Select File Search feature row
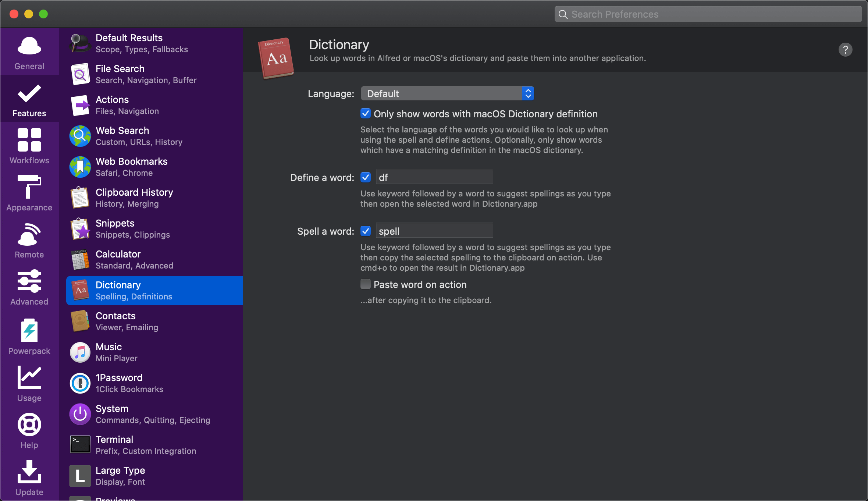Screen dimensions: 868x501 (154, 74)
